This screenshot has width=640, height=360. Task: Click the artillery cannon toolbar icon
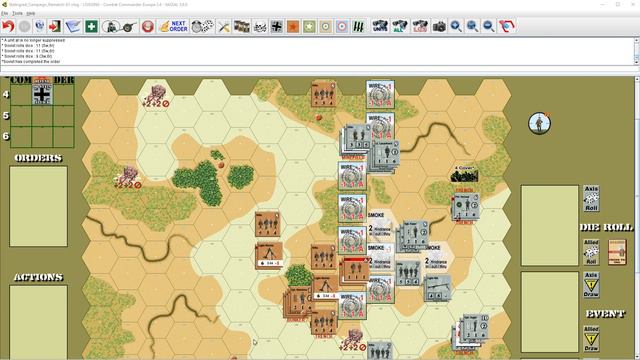pos(129,27)
